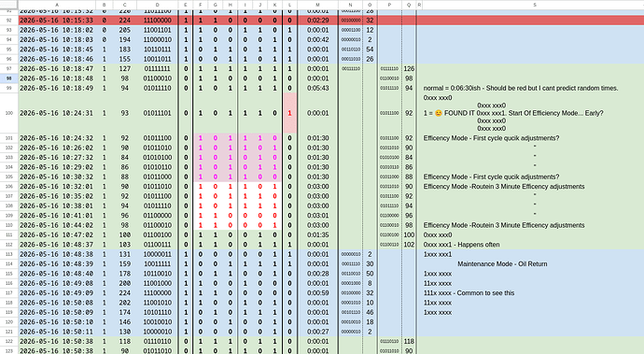Viewport: 644px width, 354px height.
Task: Select value 205 in column C
Action: [124, 30]
